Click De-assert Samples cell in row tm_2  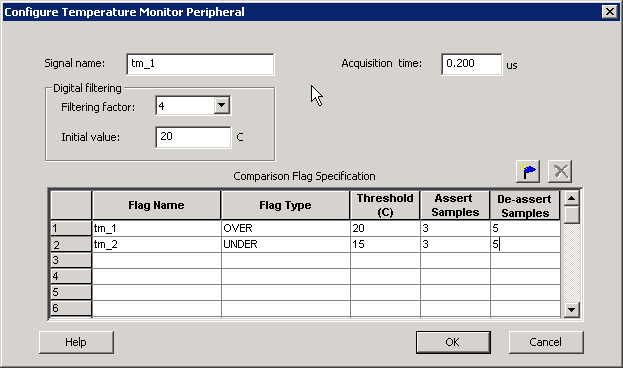coord(526,244)
